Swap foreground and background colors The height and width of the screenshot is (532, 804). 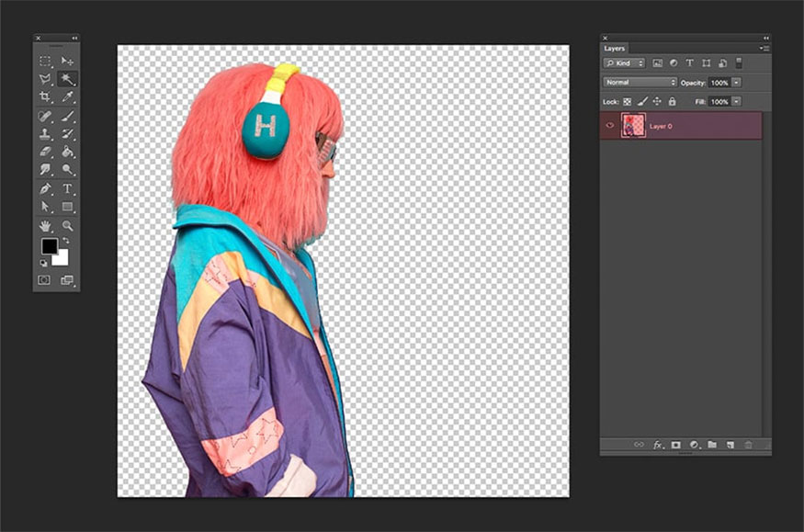coord(66,241)
